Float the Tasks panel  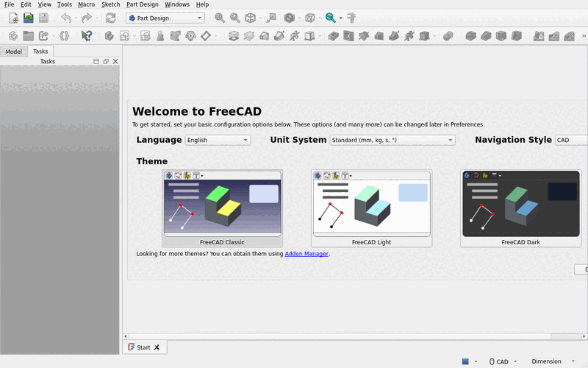[106, 61]
